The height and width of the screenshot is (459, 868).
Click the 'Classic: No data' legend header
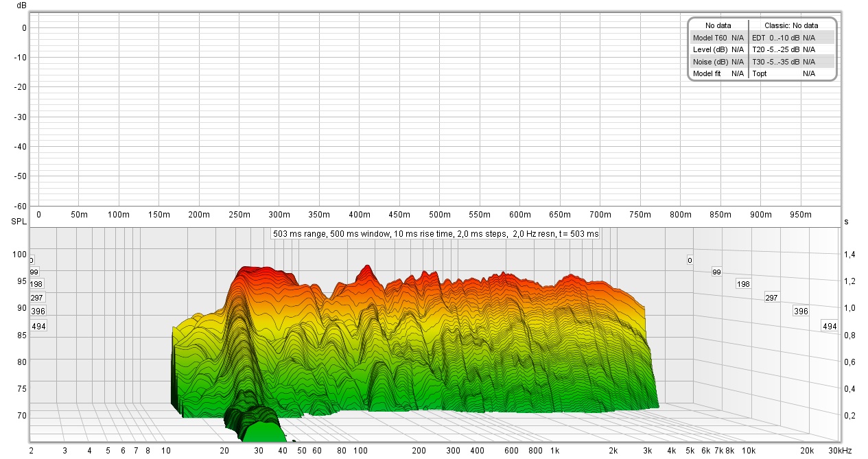tap(791, 25)
